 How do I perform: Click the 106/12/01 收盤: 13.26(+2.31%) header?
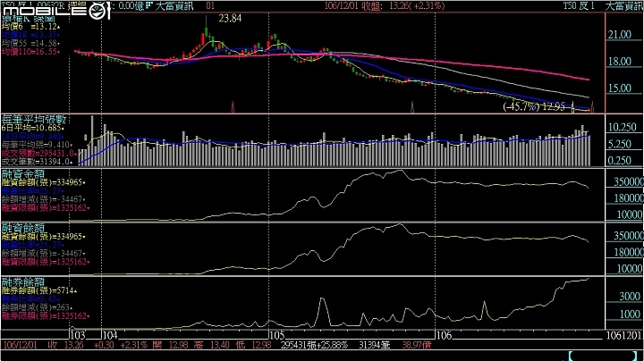(385, 5)
